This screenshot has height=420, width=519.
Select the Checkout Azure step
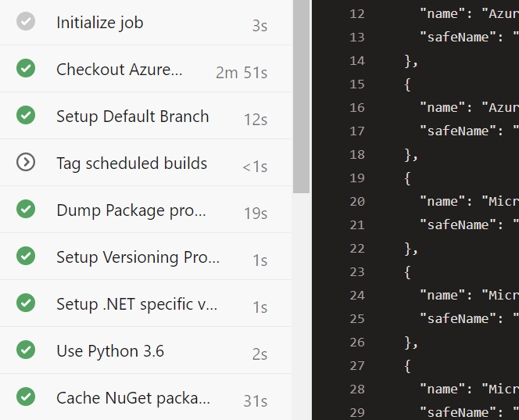(119, 70)
